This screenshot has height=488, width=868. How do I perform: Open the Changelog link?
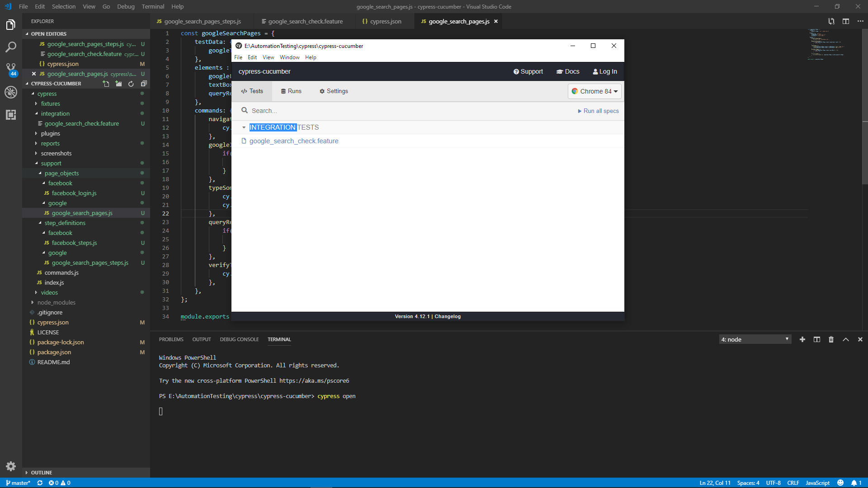(447, 316)
